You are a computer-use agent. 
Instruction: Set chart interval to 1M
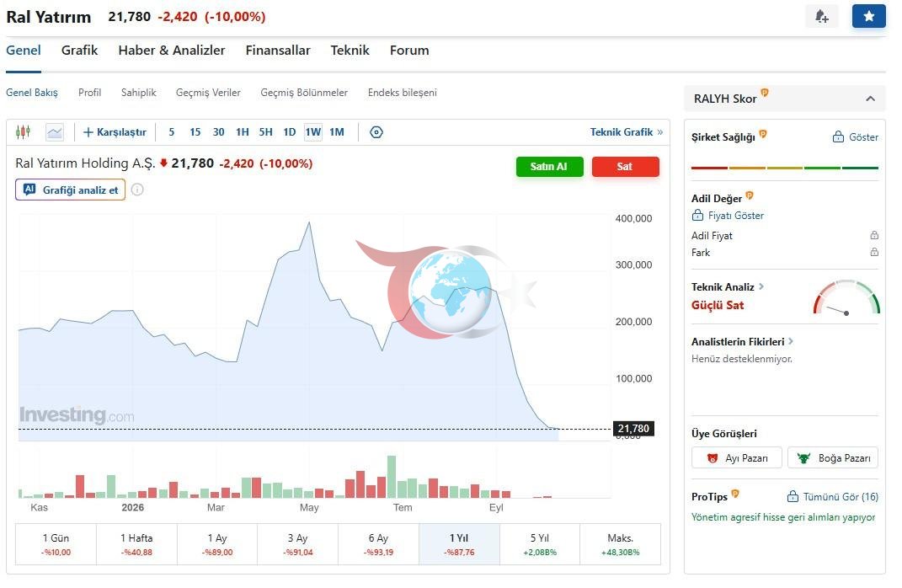[x=337, y=132]
